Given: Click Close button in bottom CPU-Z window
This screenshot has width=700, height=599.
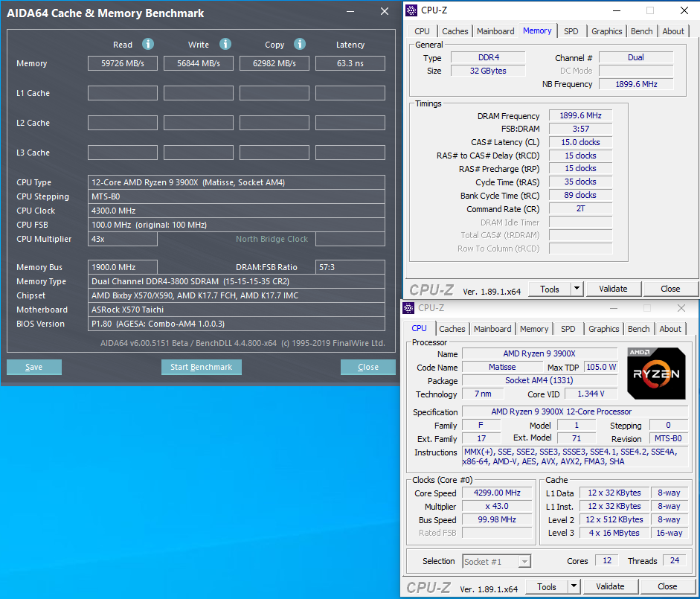Looking at the screenshot, I should coord(667,586).
